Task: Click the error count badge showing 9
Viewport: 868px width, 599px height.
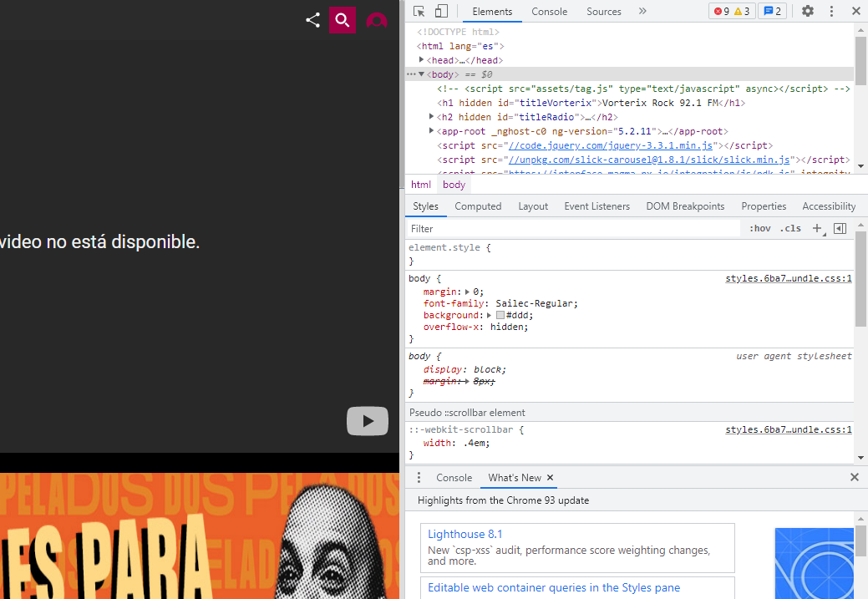Action: 722,11
